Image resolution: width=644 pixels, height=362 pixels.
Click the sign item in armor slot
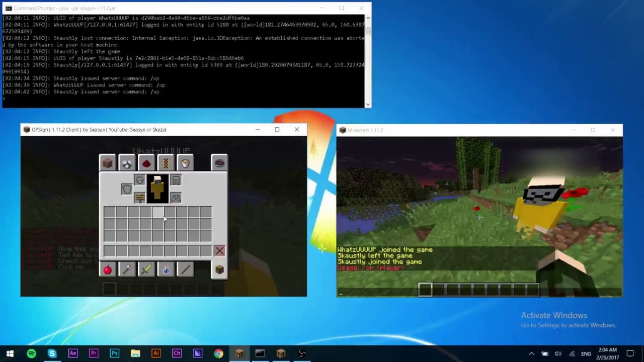139,197
